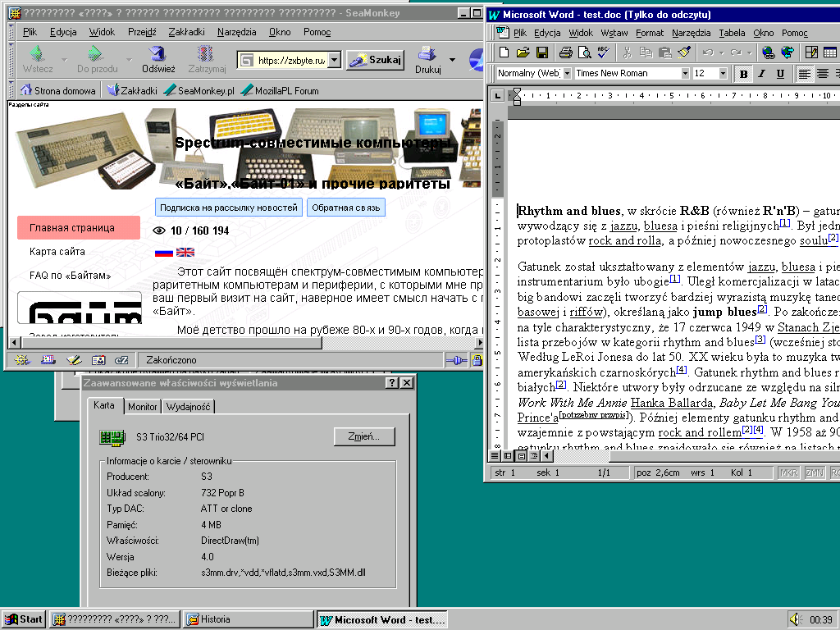Screen dimensions: 840x630
Task: Click the Copy icon in Word toolbar
Action: coord(646,52)
